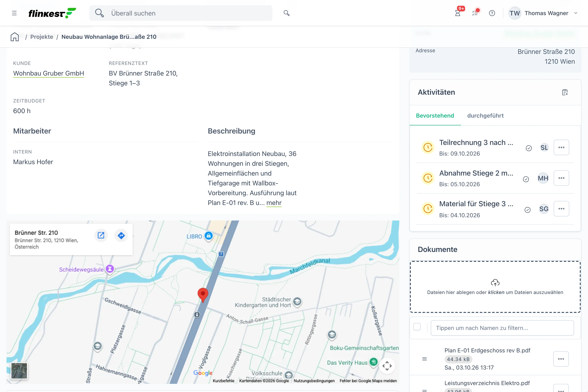
Task: Open Brünner Str. 210 in larger map
Action: pos(101,235)
